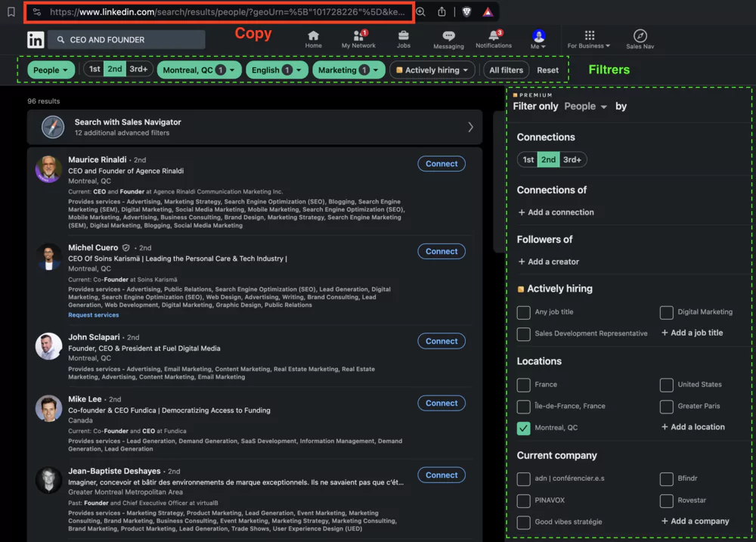
Task: Open the People filter dropdown
Action: (x=51, y=70)
